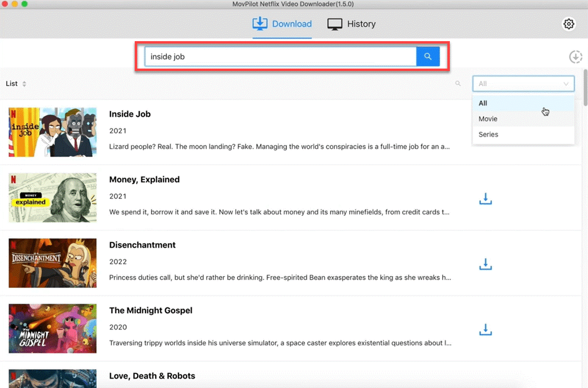This screenshot has height=388, width=588.
Task: Open the download queue circular arrow icon
Action: (x=575, y=57)
